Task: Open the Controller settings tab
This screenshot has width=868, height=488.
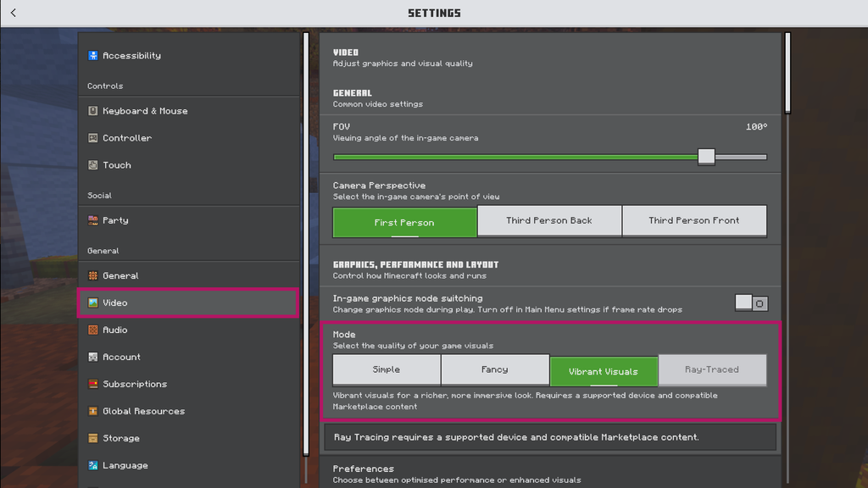Action: click(188, 138)
